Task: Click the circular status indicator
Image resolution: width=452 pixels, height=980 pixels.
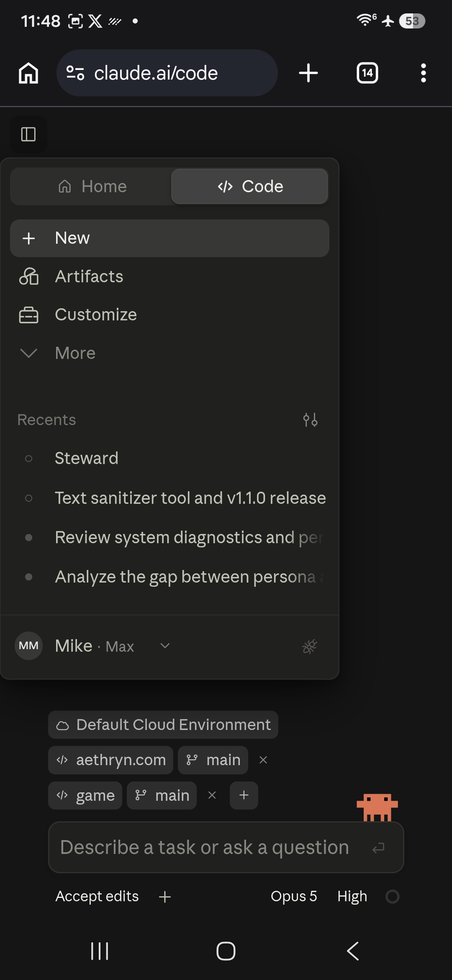Action: click(393, 897)
